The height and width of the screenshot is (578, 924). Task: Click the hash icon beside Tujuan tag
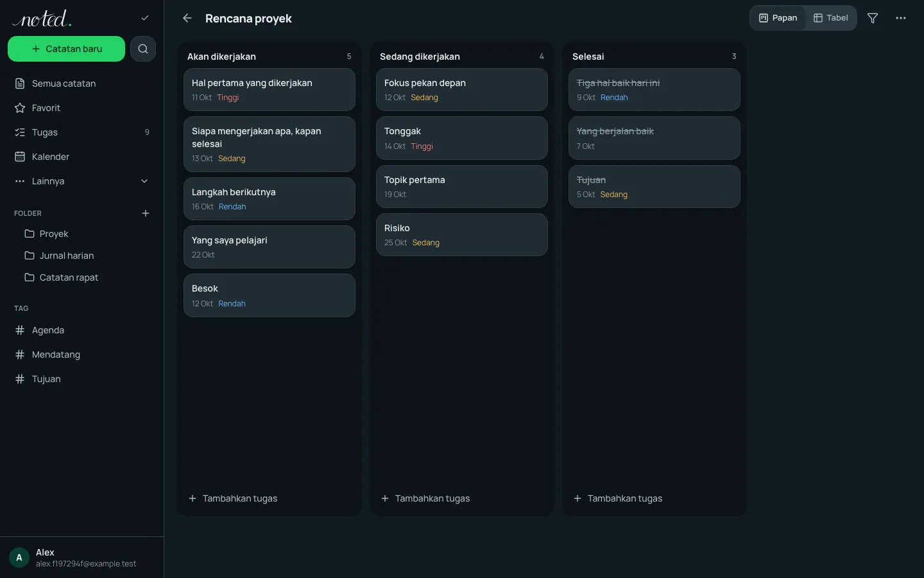(20, 379)
